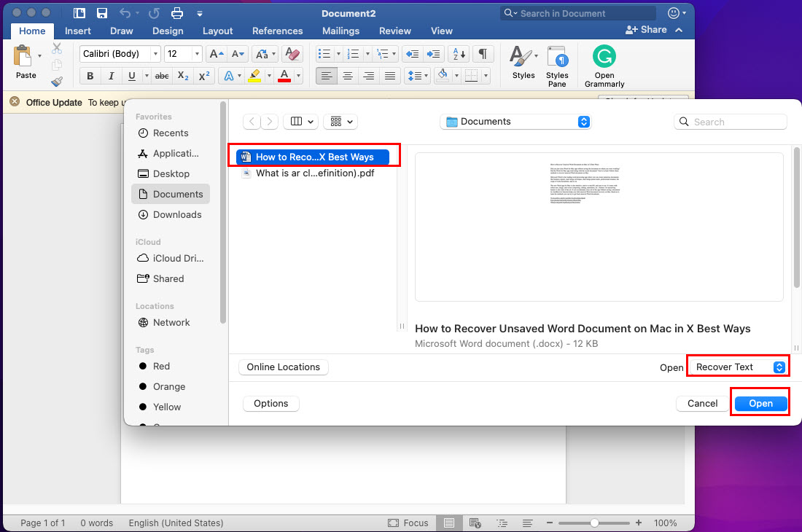This screenshot has height=532, width=802.
Task: Expand the Recover Text open-mode dropdown
Action: 737,367
